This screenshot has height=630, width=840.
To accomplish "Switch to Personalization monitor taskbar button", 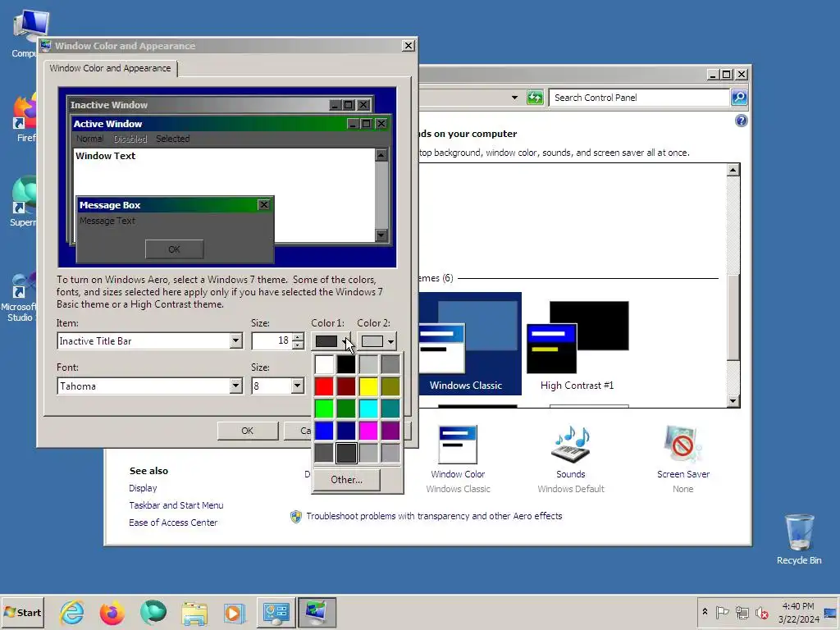I will tap(317, 612).
